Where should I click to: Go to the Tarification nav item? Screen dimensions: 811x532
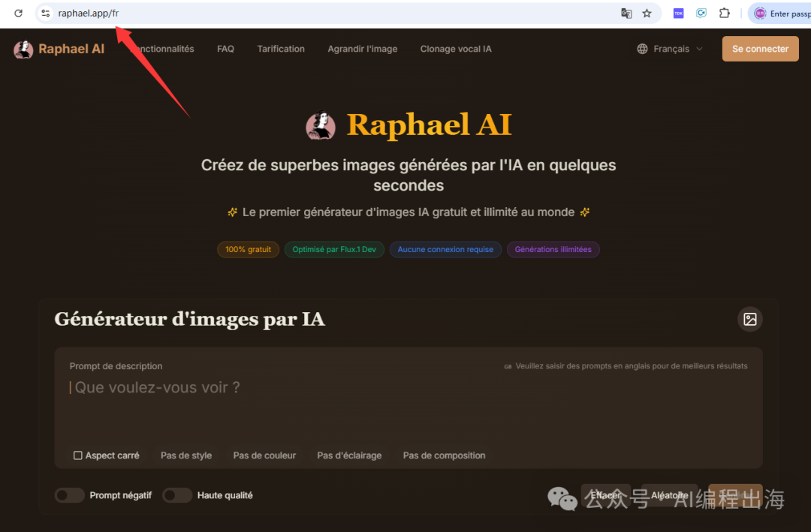tap(281, 49)
